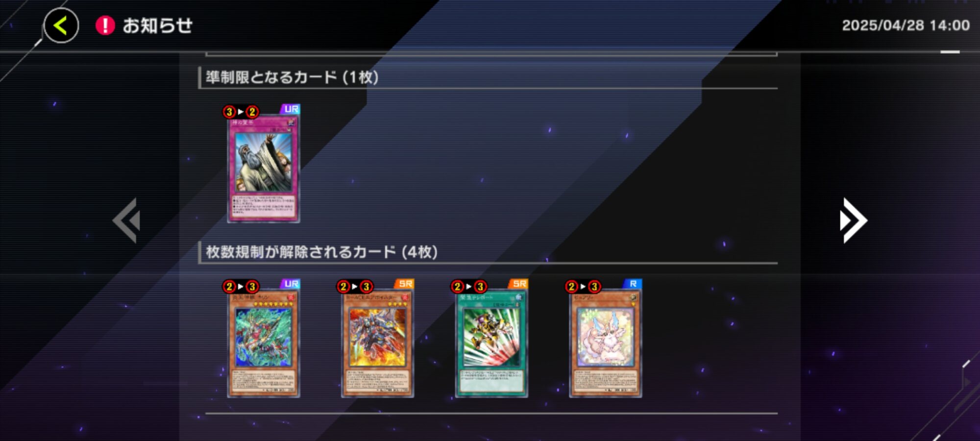
Task: Open the green Emergency Teleport spell card
Action: click(491, 343)
